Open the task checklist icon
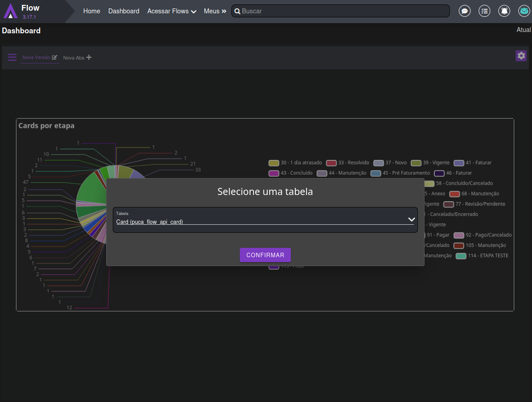The height and width of the screenshot is (402, 532). (484, 11)
